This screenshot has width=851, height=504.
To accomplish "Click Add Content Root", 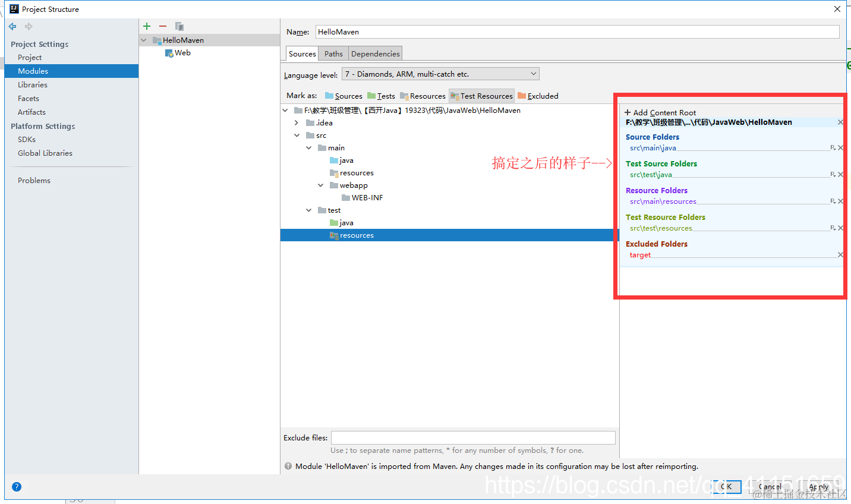I will click(x=660, y=113).
